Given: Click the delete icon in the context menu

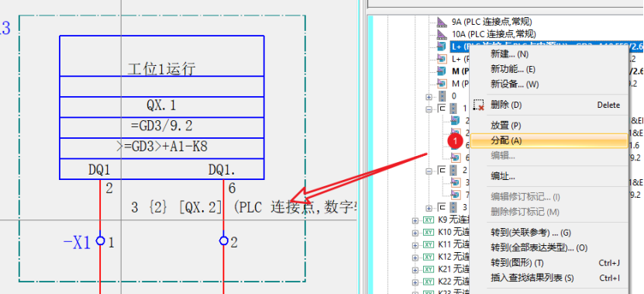Looking at the screenshot, I should (x=478, y=105).
